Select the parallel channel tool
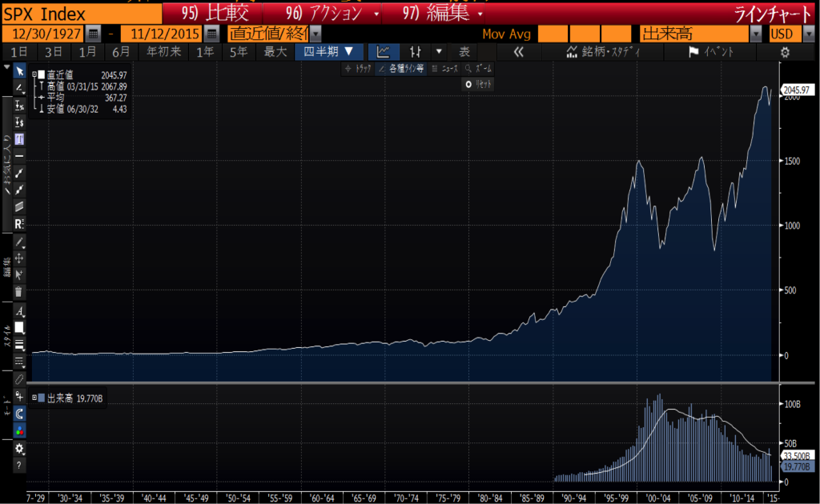 click(x=19, y=207)
